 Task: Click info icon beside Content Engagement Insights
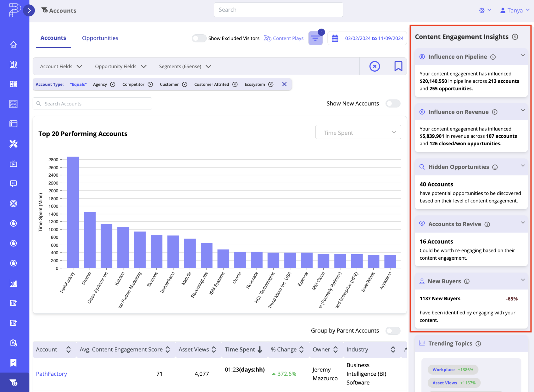tap(515, 37)
